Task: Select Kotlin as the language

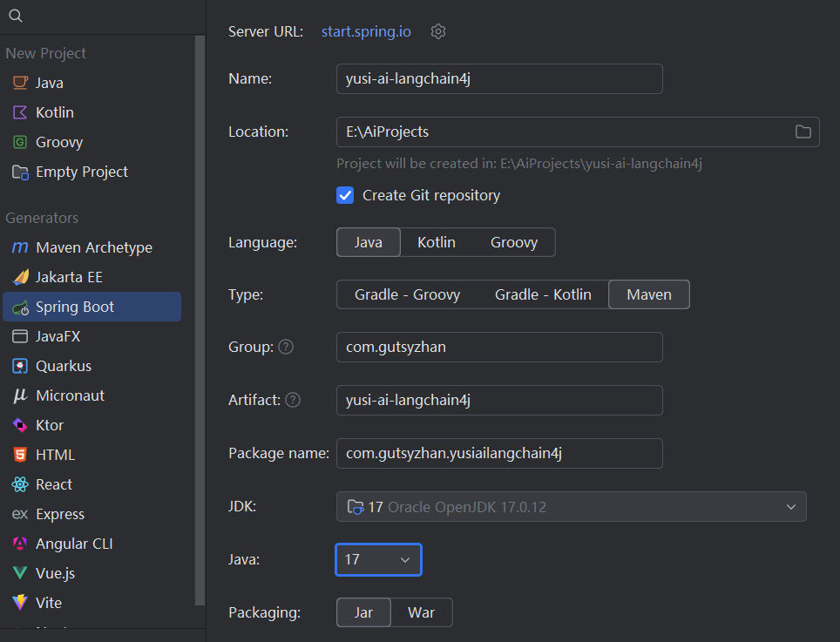Action: (436, 242)
